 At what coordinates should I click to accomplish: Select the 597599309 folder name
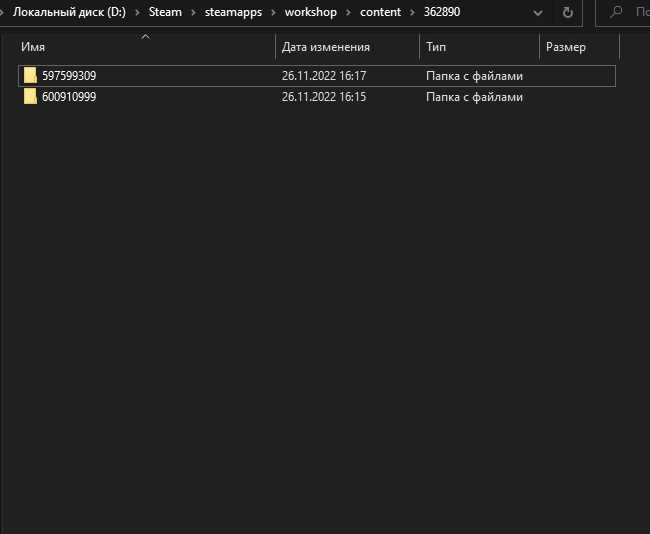pos(69,75)
